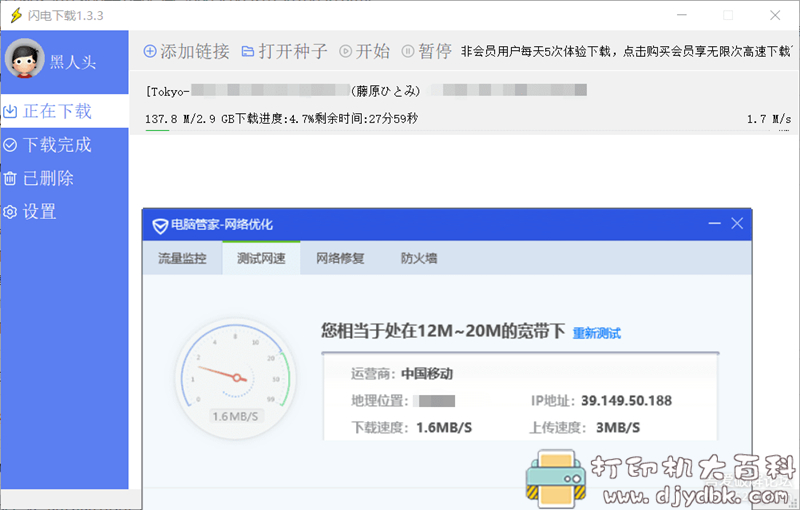Click the 1.6MB/S gauge readout
Image resolution: width=800 pixels, height=510 pixels.
(x=235, y=416)
